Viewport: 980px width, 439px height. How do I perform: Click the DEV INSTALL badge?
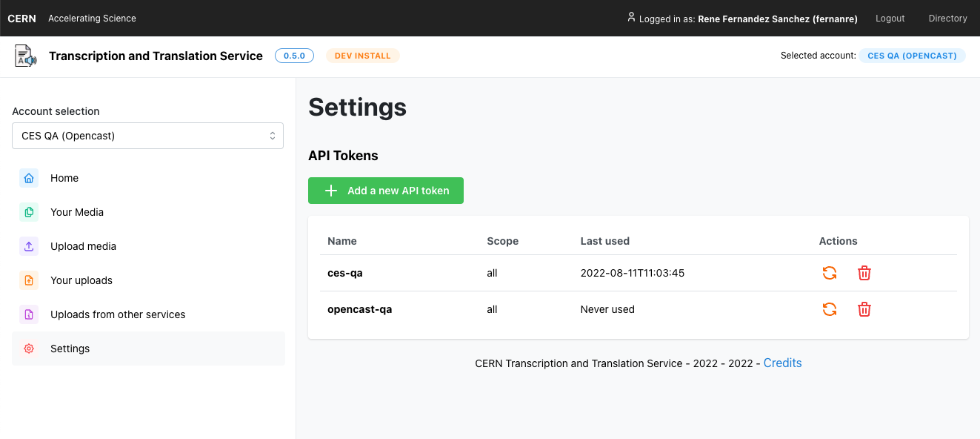362,56
